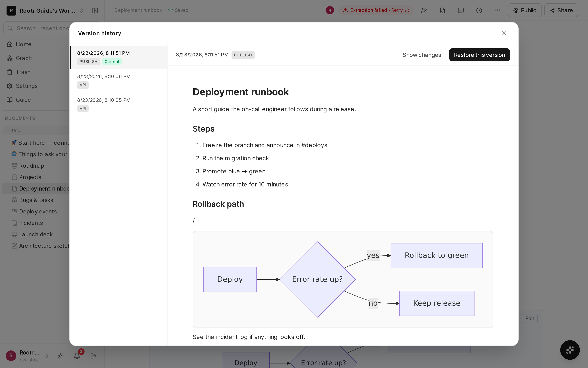This screenshot has height=368, width=588.
Task: Open the version history clock icon
Action: click(479, 10)
